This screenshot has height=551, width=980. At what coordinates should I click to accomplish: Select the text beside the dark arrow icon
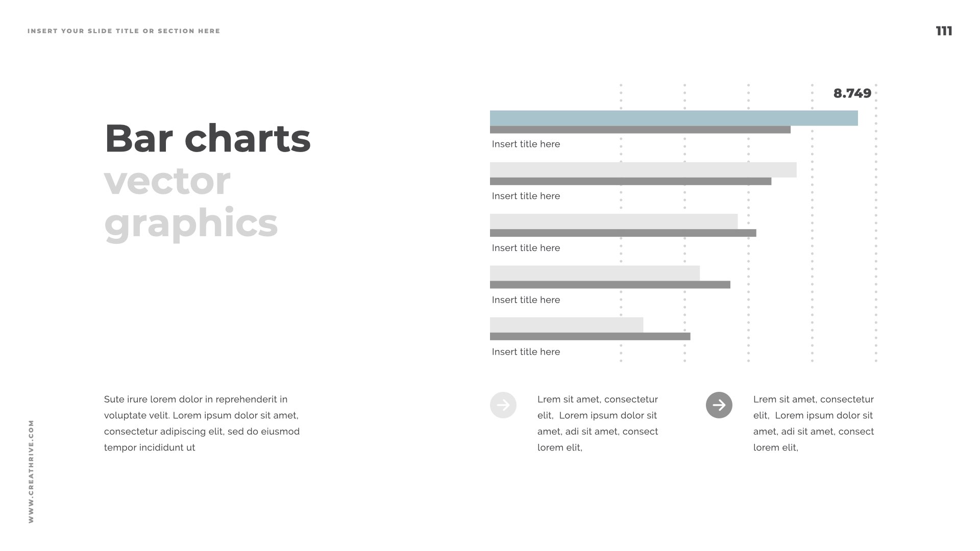pos(814,423)
